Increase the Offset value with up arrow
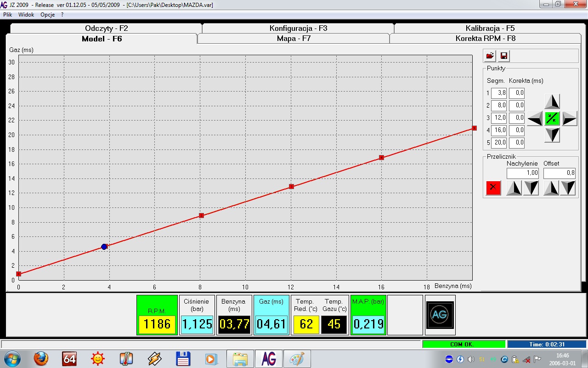The image size is (588, 368). [551, 188]
